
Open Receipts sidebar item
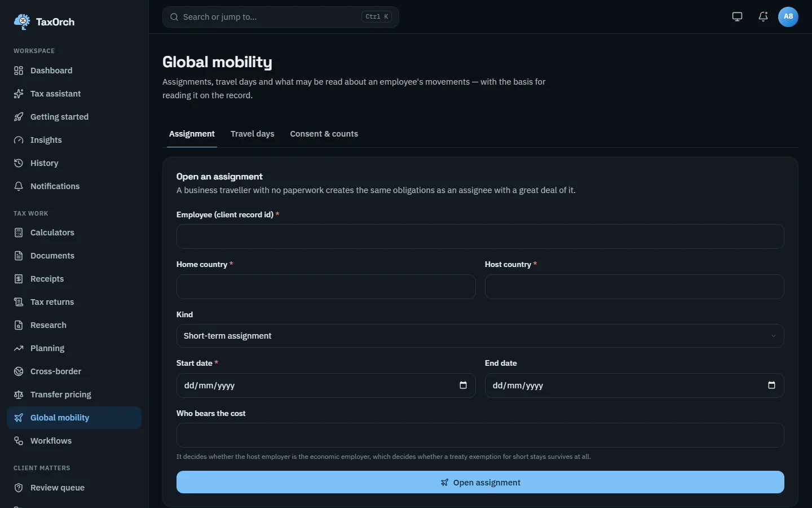[74, 279]
